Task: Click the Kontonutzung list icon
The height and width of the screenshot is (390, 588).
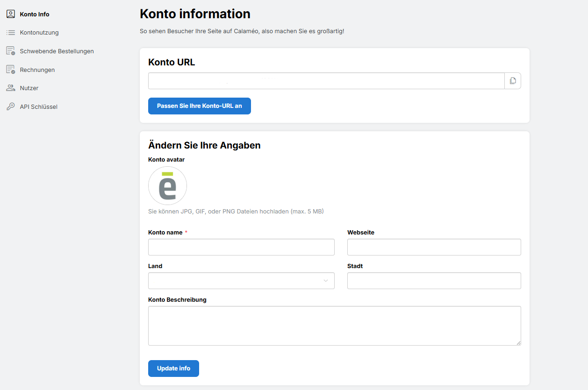Action: tap(10, 33)
